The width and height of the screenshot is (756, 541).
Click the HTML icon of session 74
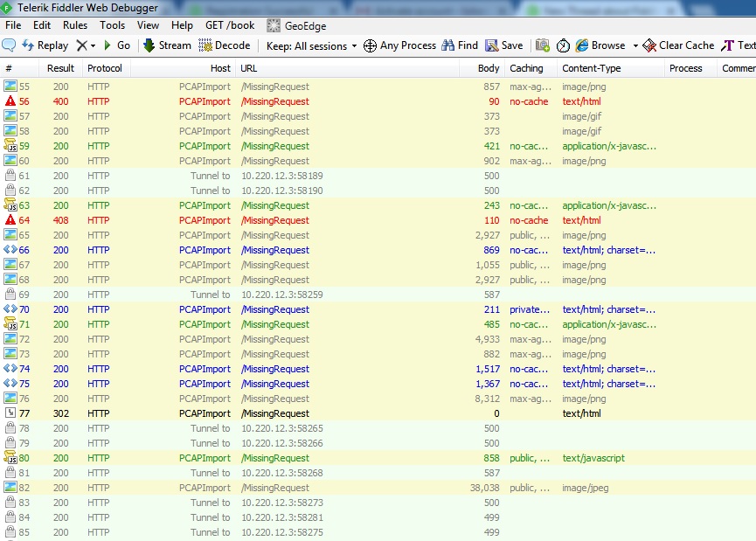click(10, 368)
